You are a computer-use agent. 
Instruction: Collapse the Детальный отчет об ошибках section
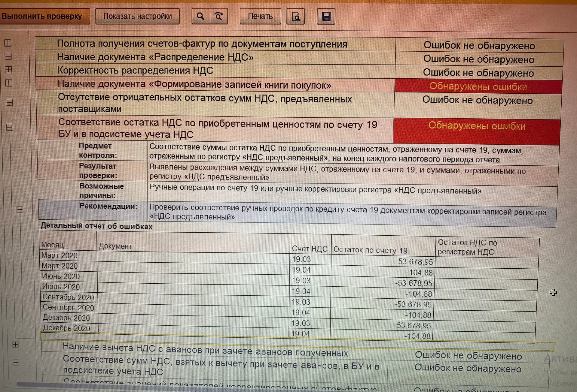point(20,209)
